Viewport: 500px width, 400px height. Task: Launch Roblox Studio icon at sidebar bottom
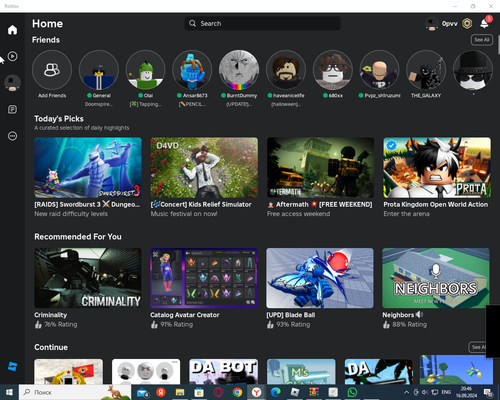pos(12,367)
